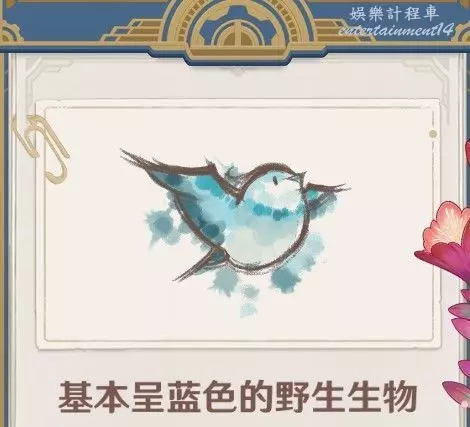Click the small round pin on card edge
Screen dimensions: 470x427
pyautogui.click(x=433, y=134)
